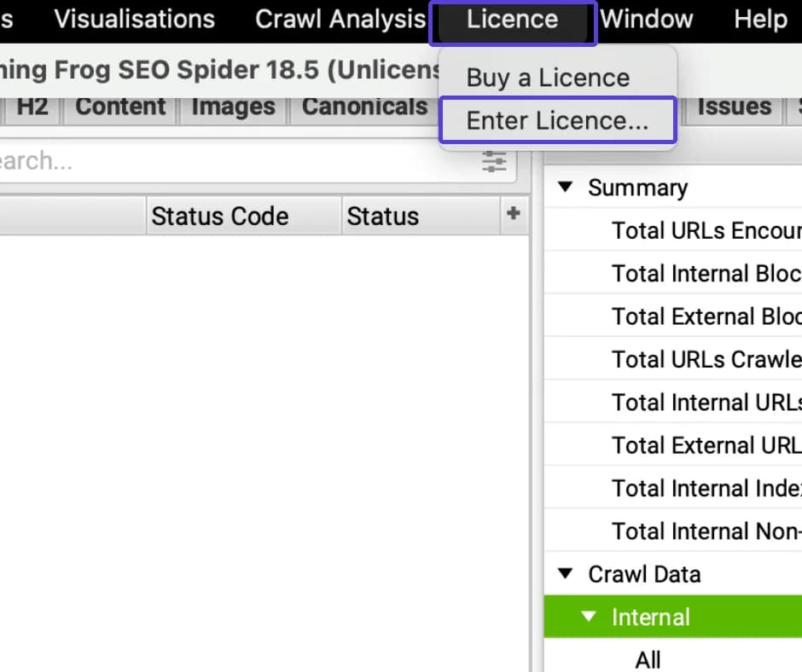The image size is (802, 672).
Task: Collapse the Internal tree node
Action: click(588, 617)
